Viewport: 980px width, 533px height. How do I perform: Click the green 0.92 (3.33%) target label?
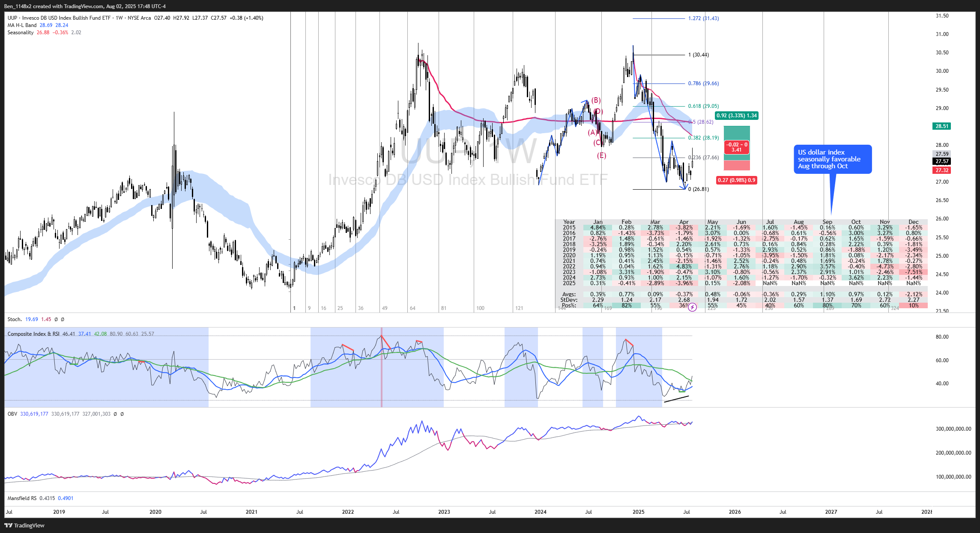[736, 116]
